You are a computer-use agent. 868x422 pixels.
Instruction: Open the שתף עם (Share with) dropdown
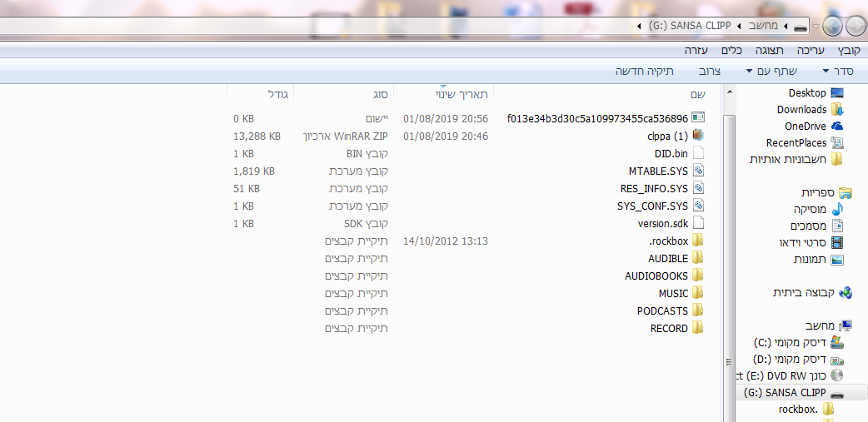pyautogui.click(x=771, y=71)
